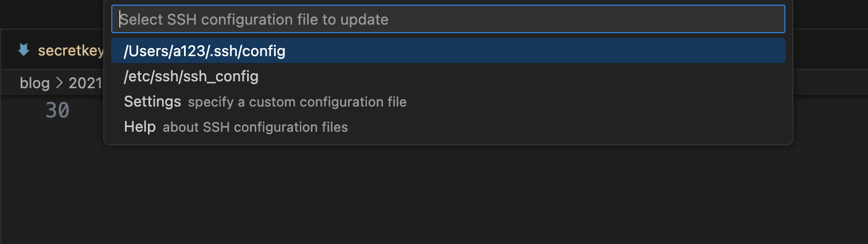This screenshot has height=244, width=868.
Task: Click "specify a custom configuration file" description
Action: (297, 103)
